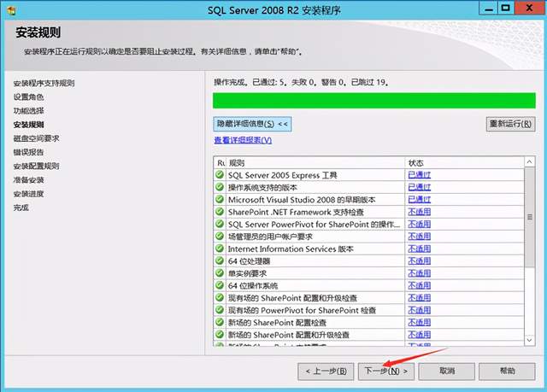The width and height of the screenshot is (547, 392).
Task: Open 不适用 link for 单实例要求
Action: pyautogui.click(x=420, y=273)
